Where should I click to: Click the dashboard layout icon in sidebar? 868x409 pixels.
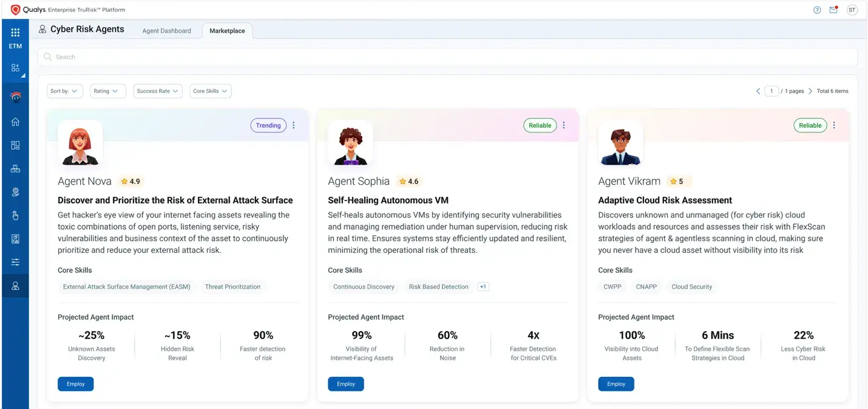pos(15,145)
